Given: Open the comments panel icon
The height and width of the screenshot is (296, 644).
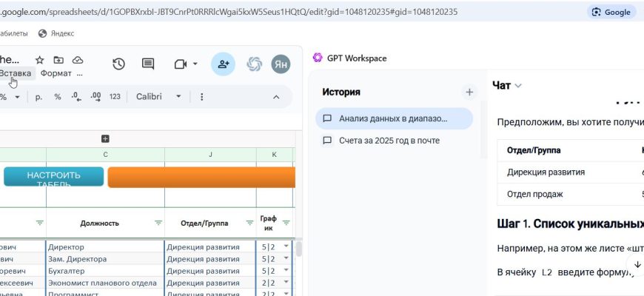Looking at the screenshot, I should pos(148,64).
